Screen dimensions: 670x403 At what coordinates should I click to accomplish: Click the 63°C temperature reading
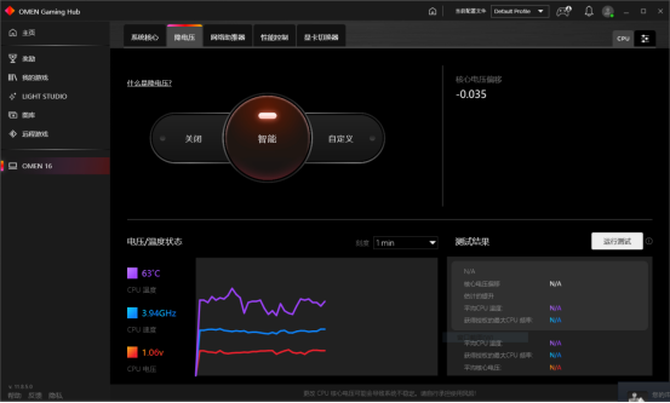click(151, 273)
